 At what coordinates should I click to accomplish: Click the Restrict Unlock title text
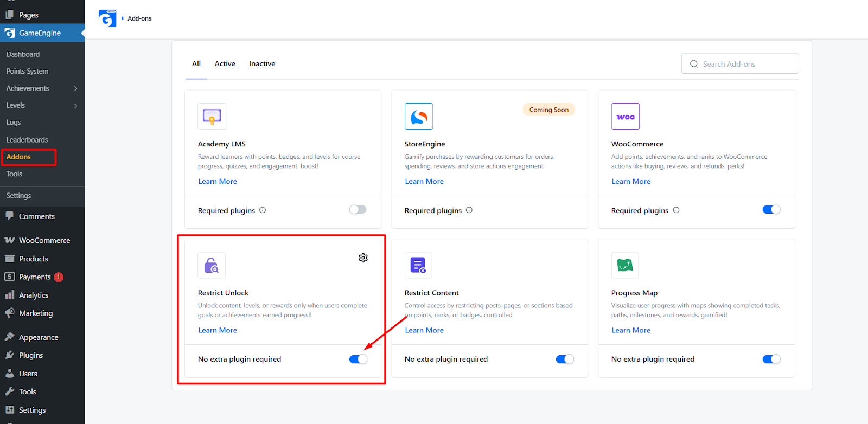click(x=223, y=293)
